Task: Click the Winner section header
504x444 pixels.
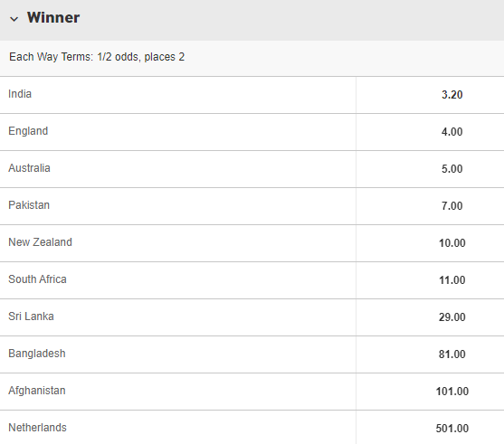Action: pyautogui.click(x=252, y=20)
